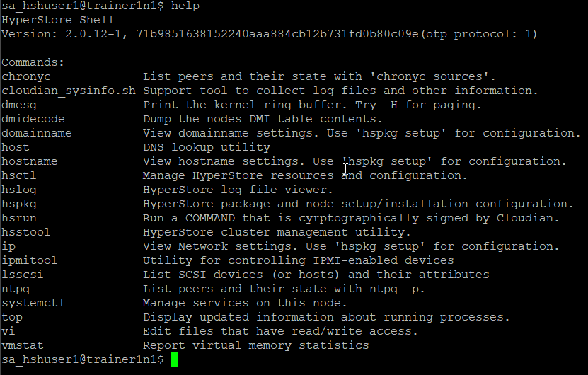
Task: Click the 'hspkg' command name
Action: (19, 204)
